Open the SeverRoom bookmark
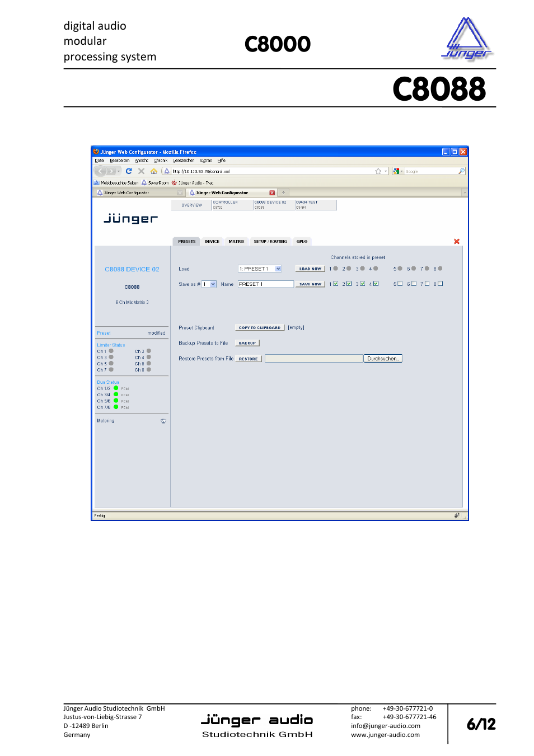The width and height of the screenshot is (534, 756). point(155,183)
